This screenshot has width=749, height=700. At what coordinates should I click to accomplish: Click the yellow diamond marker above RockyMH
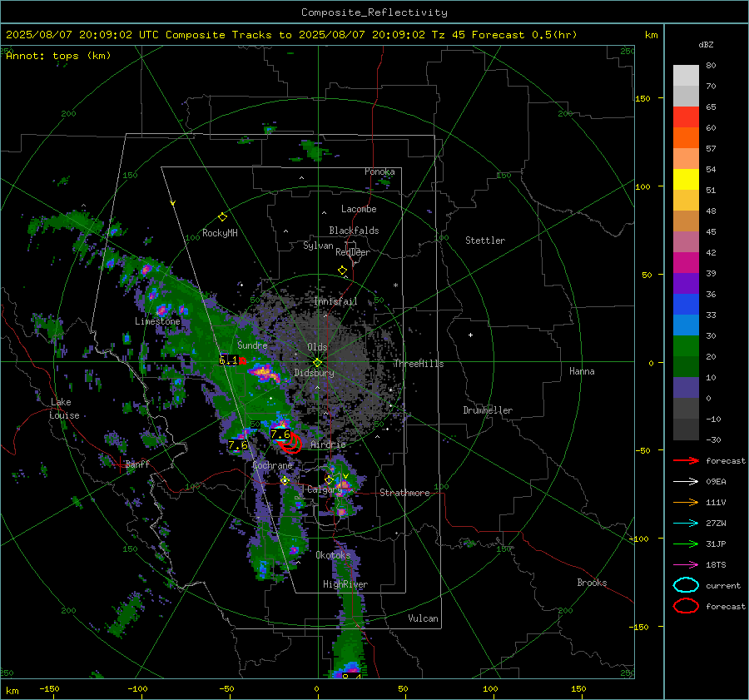[222, 217]
